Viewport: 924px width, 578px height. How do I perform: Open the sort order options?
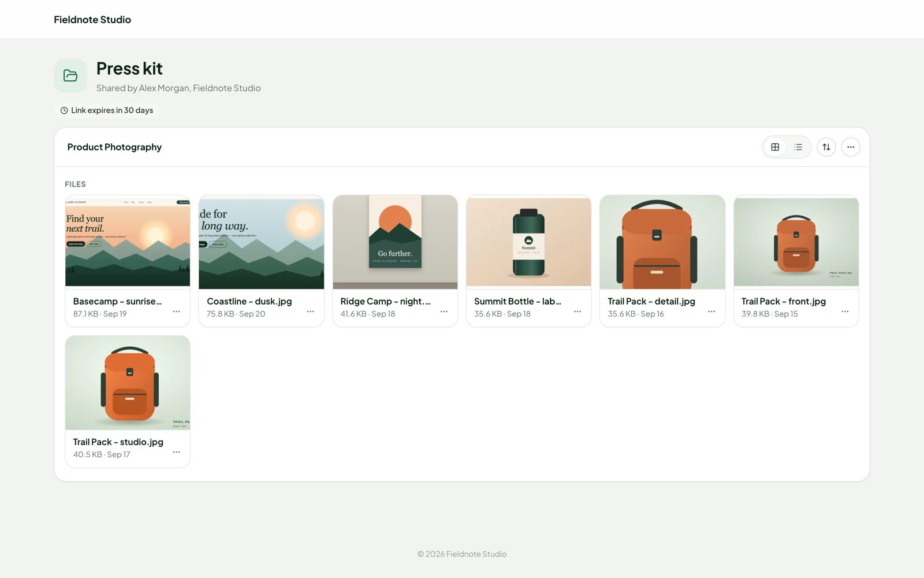point(826,147)
